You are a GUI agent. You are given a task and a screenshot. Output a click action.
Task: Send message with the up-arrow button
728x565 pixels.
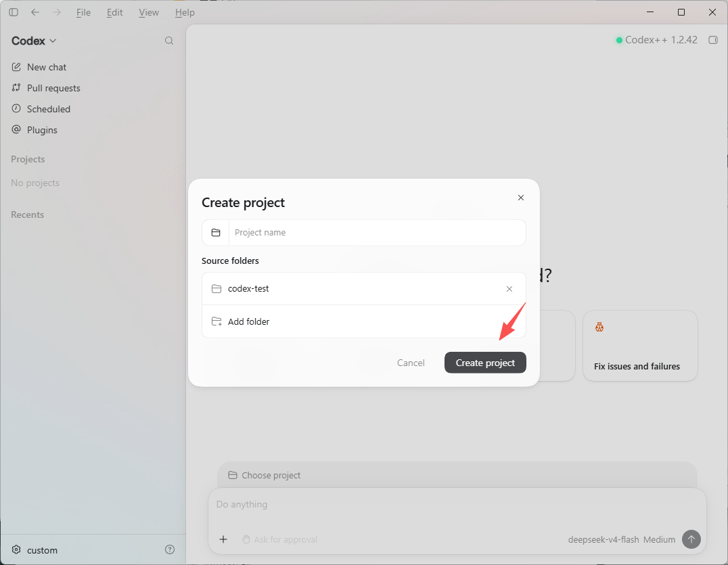[x=691, y=539]
